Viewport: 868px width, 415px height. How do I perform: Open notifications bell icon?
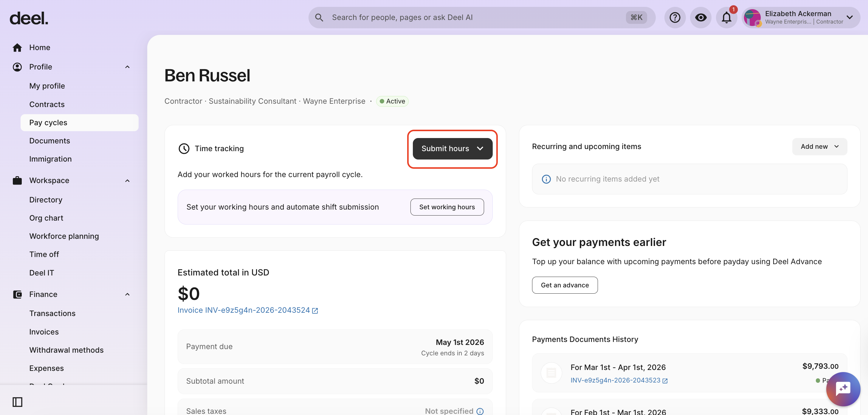pos(726,18)
